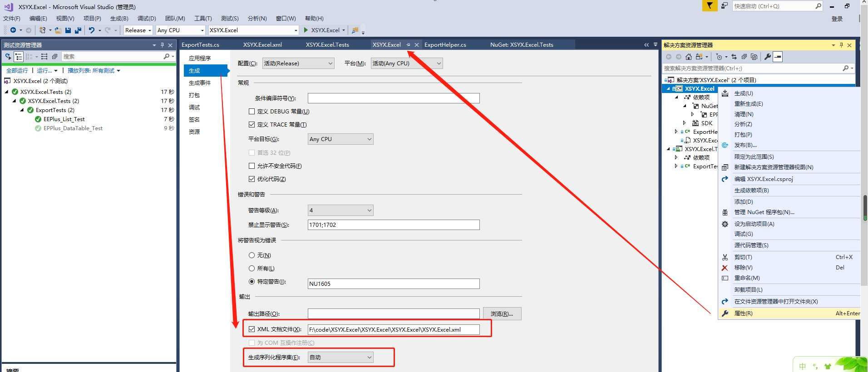Save the current file with the disk icon
868x372 pixels.
(x=68, y=30)
